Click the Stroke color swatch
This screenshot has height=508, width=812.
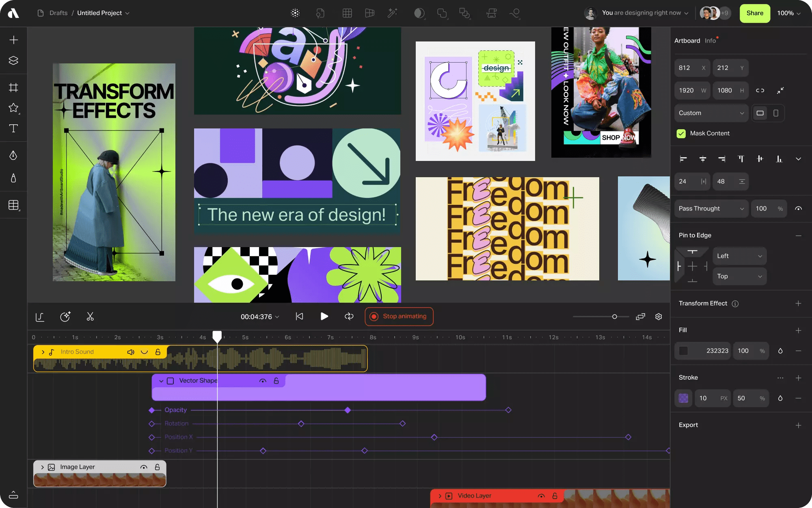pos(683,398)
